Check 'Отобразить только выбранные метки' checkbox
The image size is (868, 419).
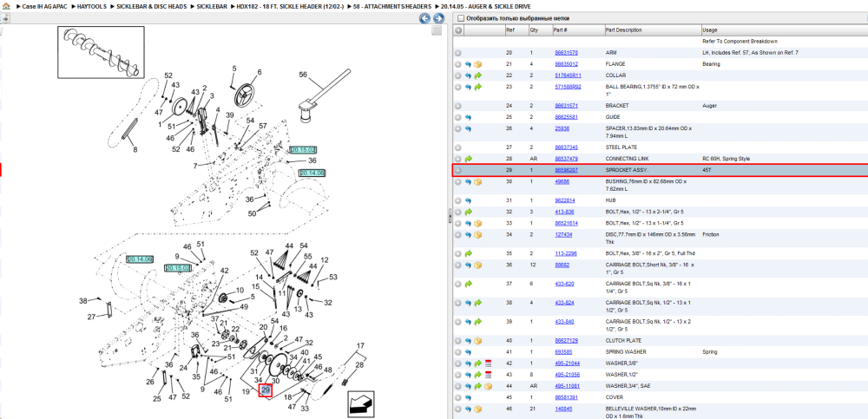click(461, 18)
